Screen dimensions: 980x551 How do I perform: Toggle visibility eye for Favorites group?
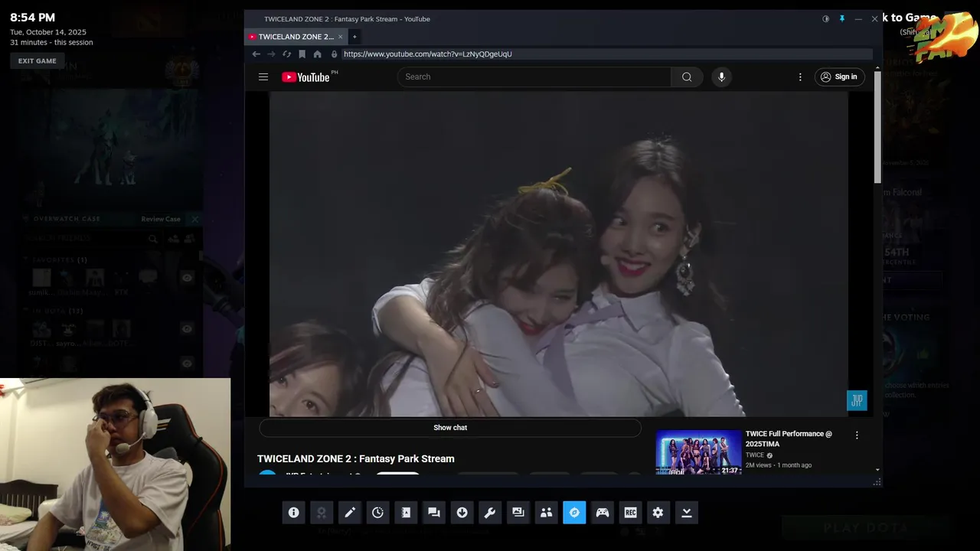pyautogui.click(x=187, y=278)
